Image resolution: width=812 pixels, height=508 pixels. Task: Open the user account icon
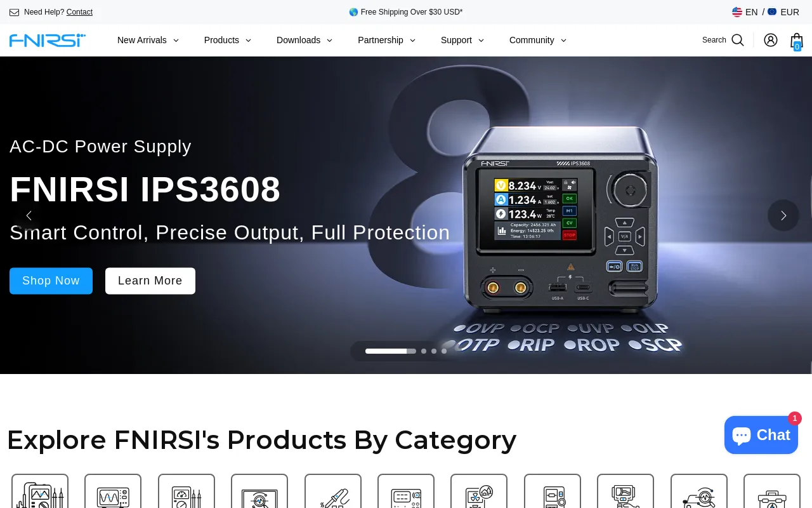pyautogui.click(x=771, y=40)
